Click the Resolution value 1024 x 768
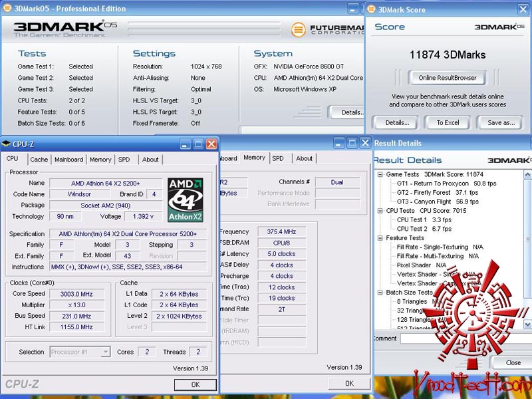 click(x=206, y=66)
